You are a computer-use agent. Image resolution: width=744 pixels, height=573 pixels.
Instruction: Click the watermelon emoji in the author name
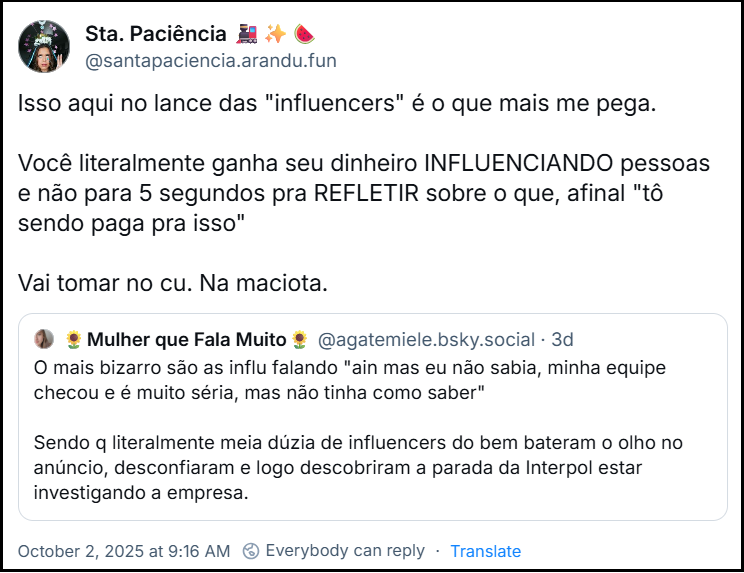tap(302, 35)
